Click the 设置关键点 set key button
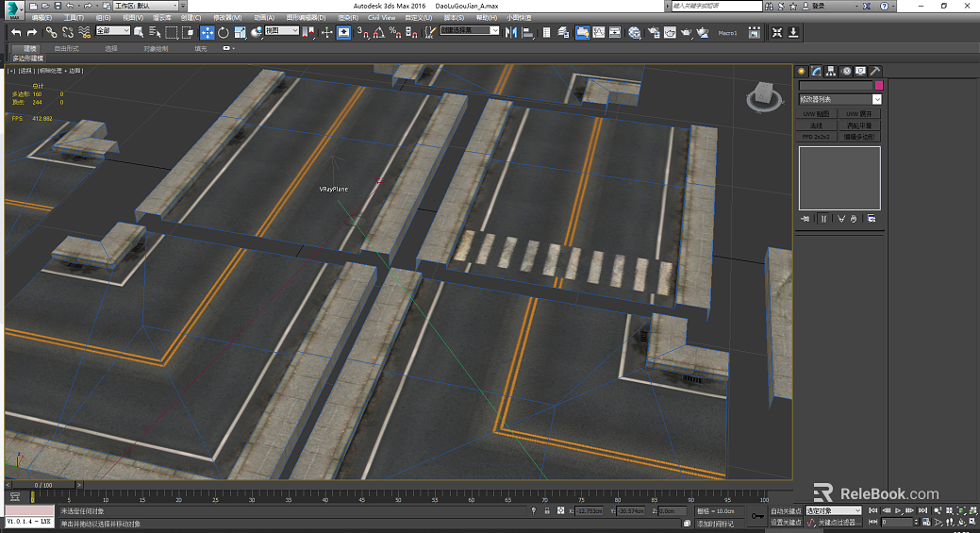 [786, 522]
